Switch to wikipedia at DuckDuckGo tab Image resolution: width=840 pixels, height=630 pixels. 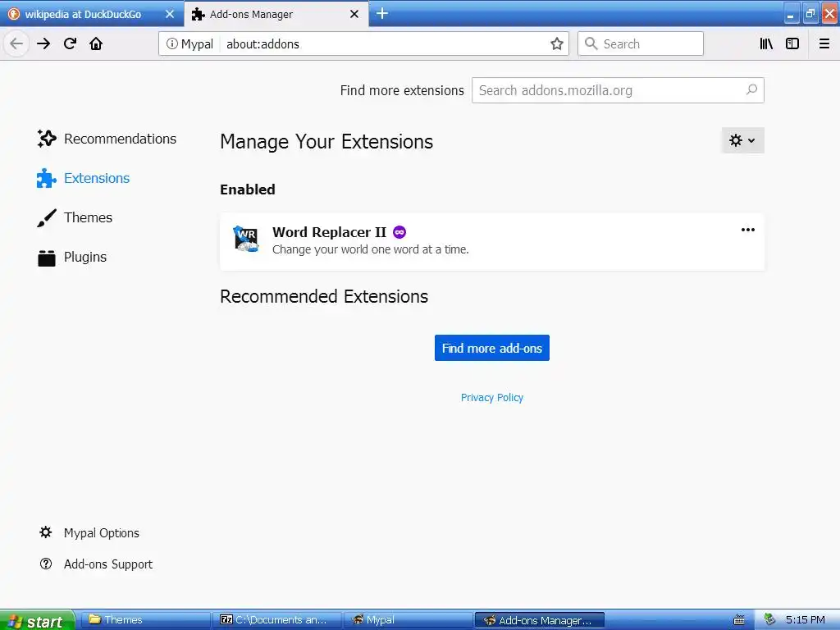point(83,15)
